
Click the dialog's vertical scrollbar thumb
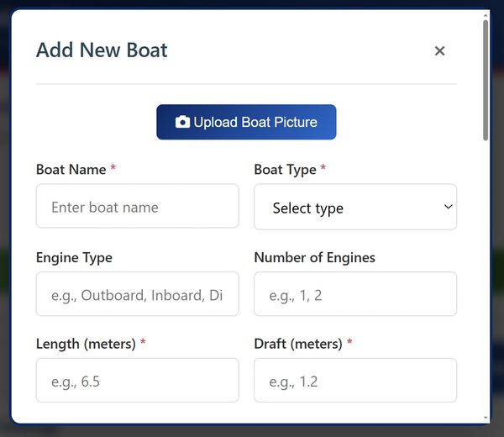486,80
